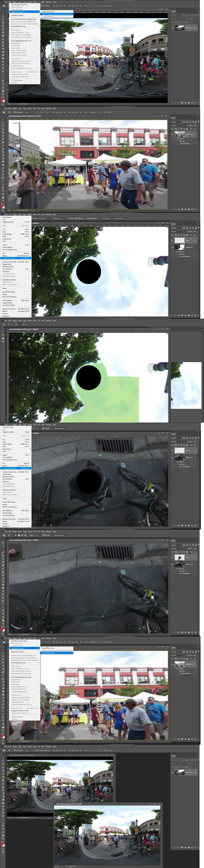Viewport: 204px width, 868px height.
Task: Delete layer icon beside the black-hole sky image
Action: pos(195,315)
